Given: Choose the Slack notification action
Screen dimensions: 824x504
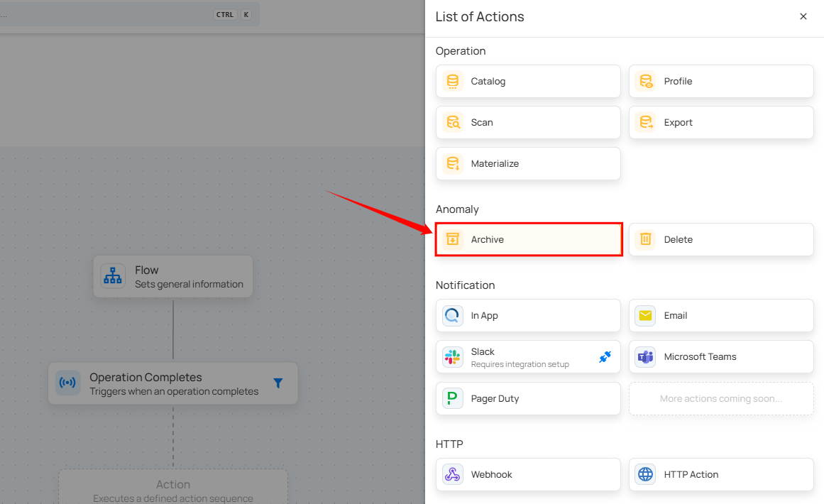Looking at the screenshot, I should coord(518,357).
